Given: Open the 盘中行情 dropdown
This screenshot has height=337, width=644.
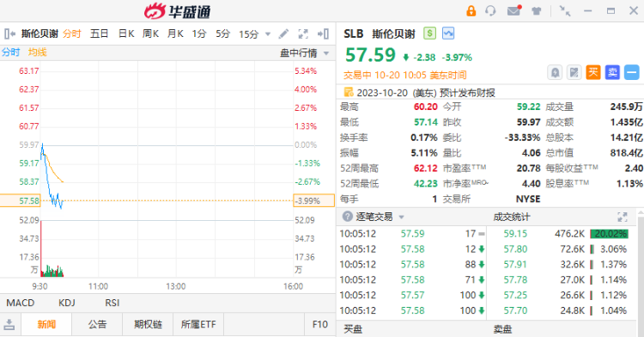Looking at the screenshot, I should click(x=304, y=53).
